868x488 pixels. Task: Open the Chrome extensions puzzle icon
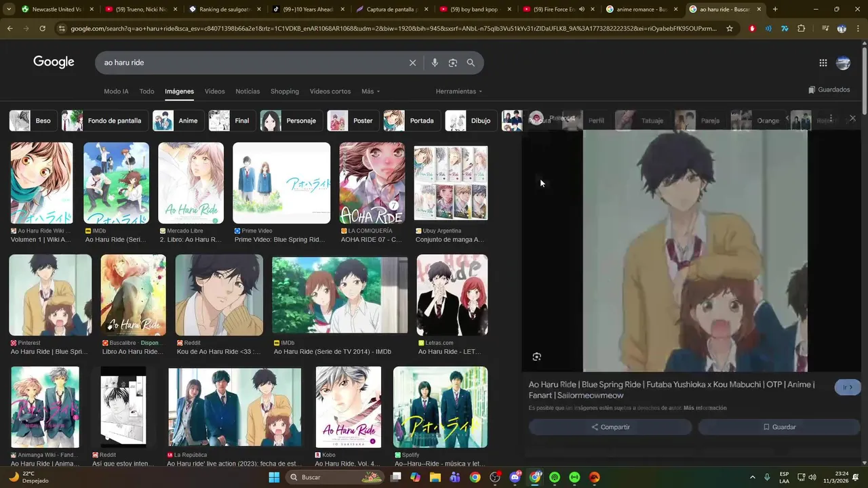pyautogui.click(x=802, y=28)
